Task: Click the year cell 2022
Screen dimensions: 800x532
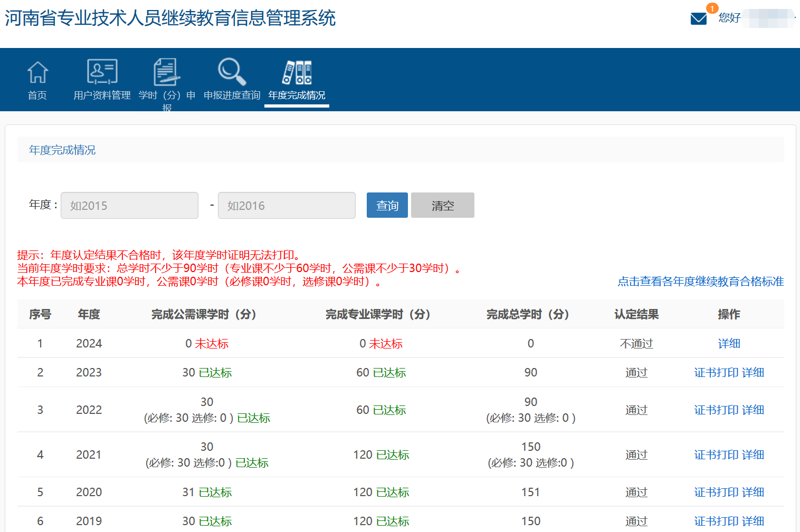Action: 89,410
